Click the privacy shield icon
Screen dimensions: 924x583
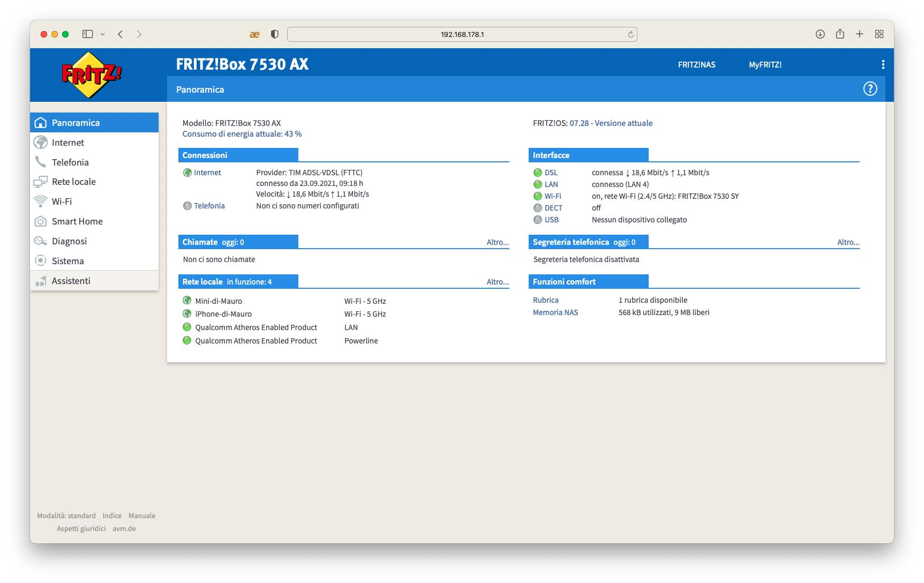point(275,34)
